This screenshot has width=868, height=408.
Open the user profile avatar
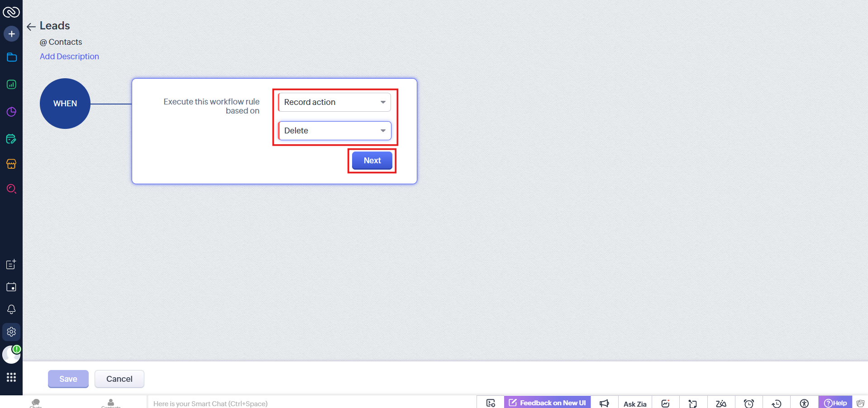[11, 355]
